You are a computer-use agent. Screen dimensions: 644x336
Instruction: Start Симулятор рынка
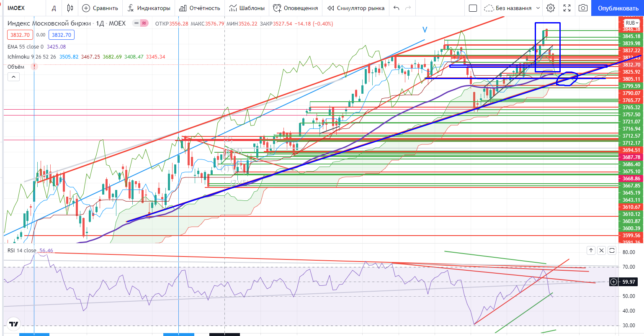coord(356,8)
